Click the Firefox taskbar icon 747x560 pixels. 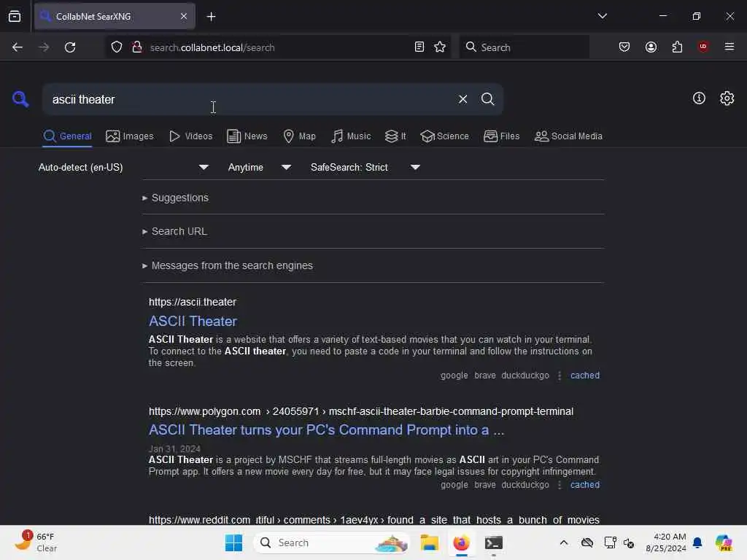pos(461,542)
